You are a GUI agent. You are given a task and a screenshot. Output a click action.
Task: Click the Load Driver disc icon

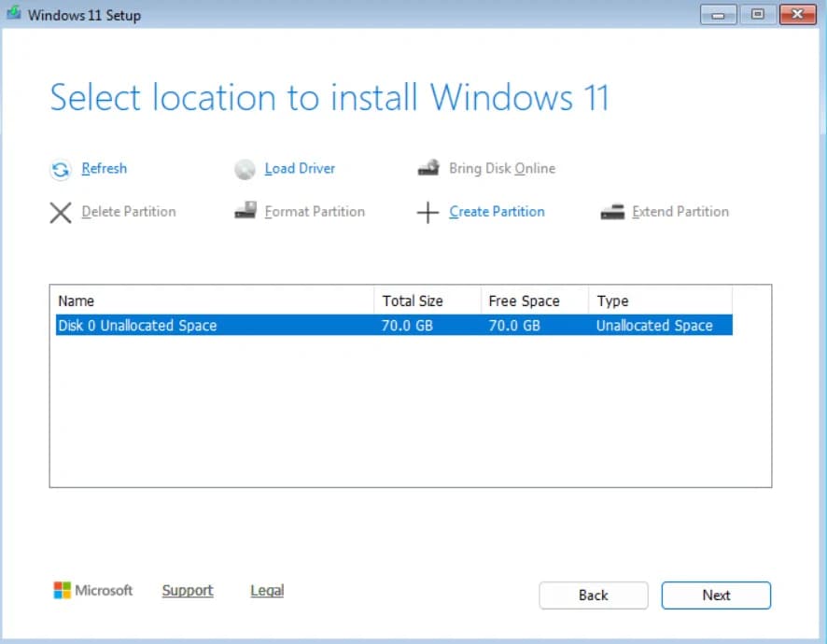tap(245, 169)
